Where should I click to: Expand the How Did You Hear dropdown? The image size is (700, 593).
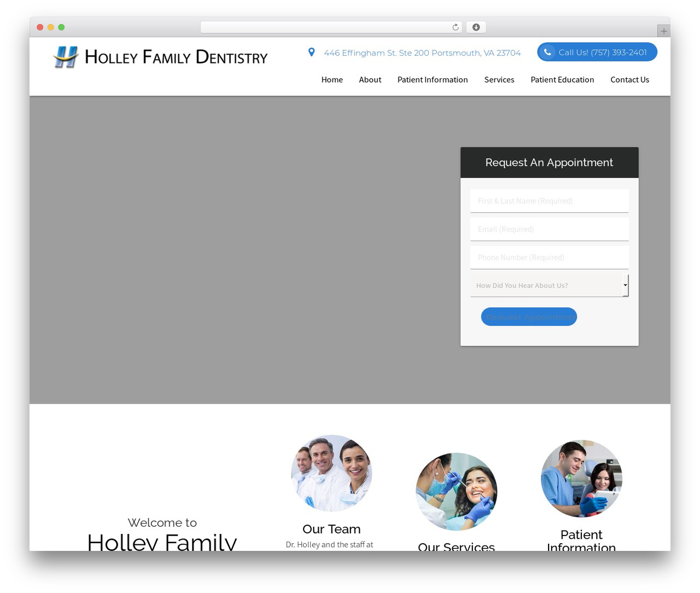(550, 286)
